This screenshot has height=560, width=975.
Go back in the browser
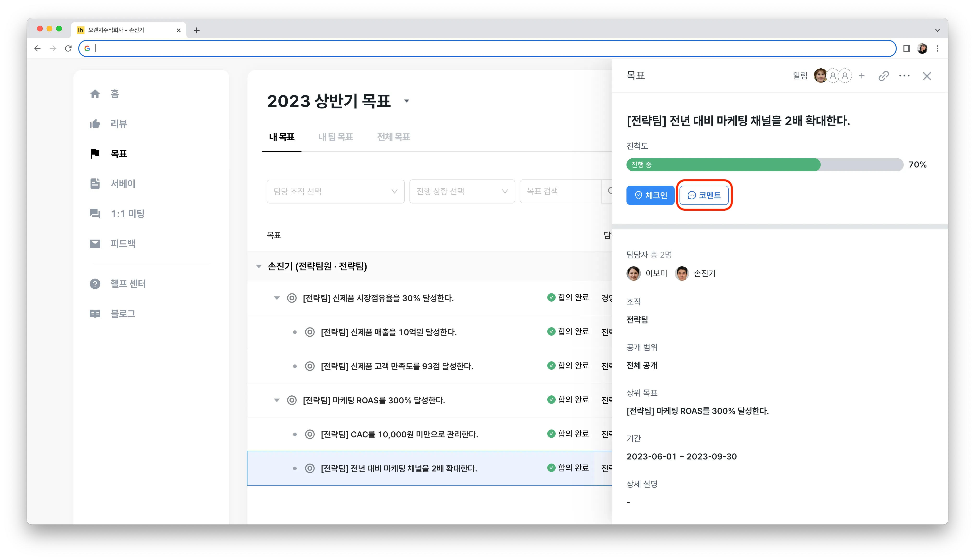(x=37, y=48)
